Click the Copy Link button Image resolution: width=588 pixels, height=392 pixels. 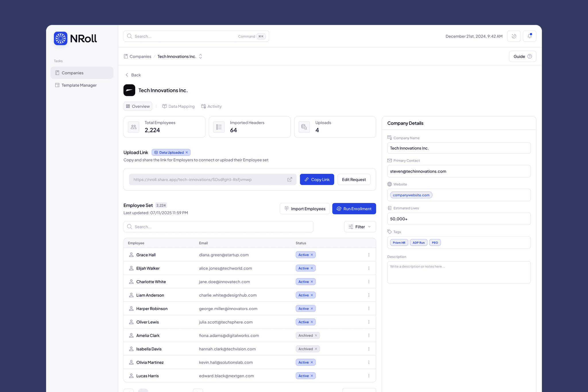[317, 179]
